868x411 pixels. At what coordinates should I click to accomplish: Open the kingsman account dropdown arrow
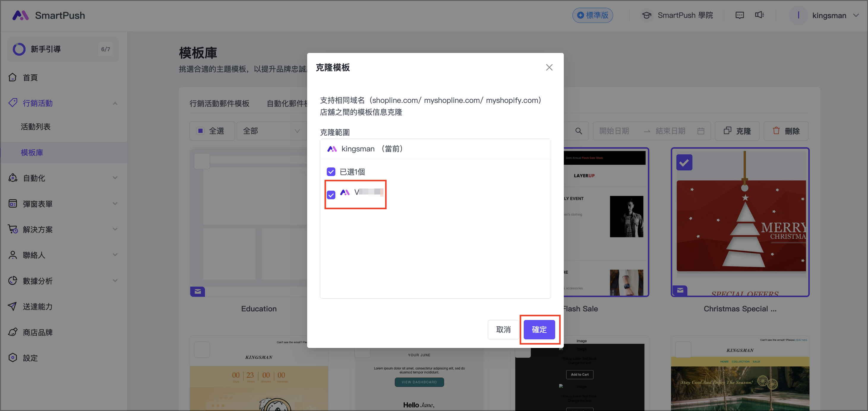click(856, 15)
